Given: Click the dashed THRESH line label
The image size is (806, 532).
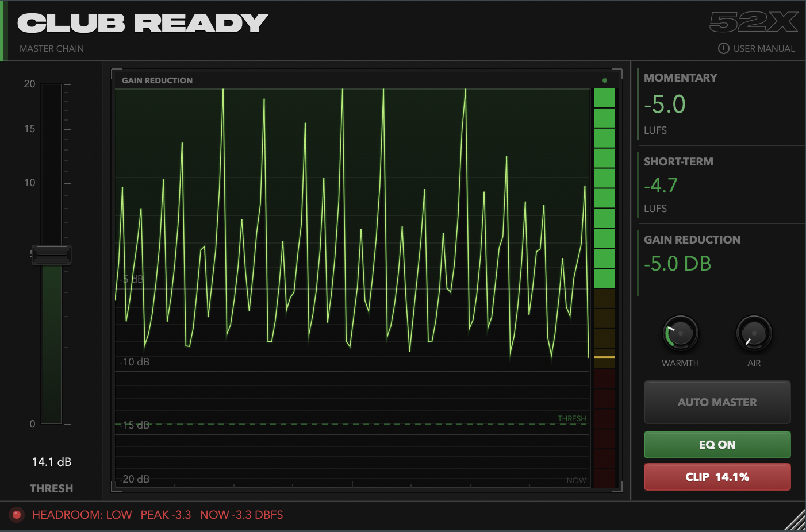Looking at the screenshot, I should point(572,418).
